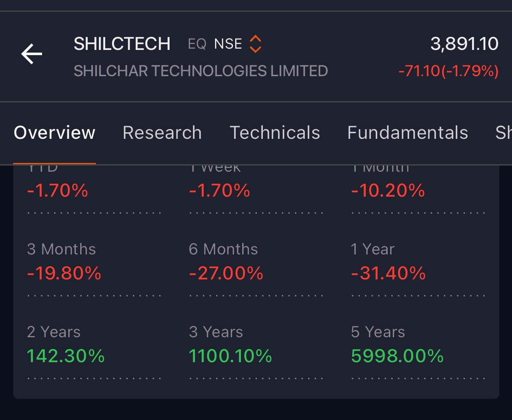The height and width of the screenshot is (420, 512).
Task: Open the Overview tab
Action: click(55, 133)
